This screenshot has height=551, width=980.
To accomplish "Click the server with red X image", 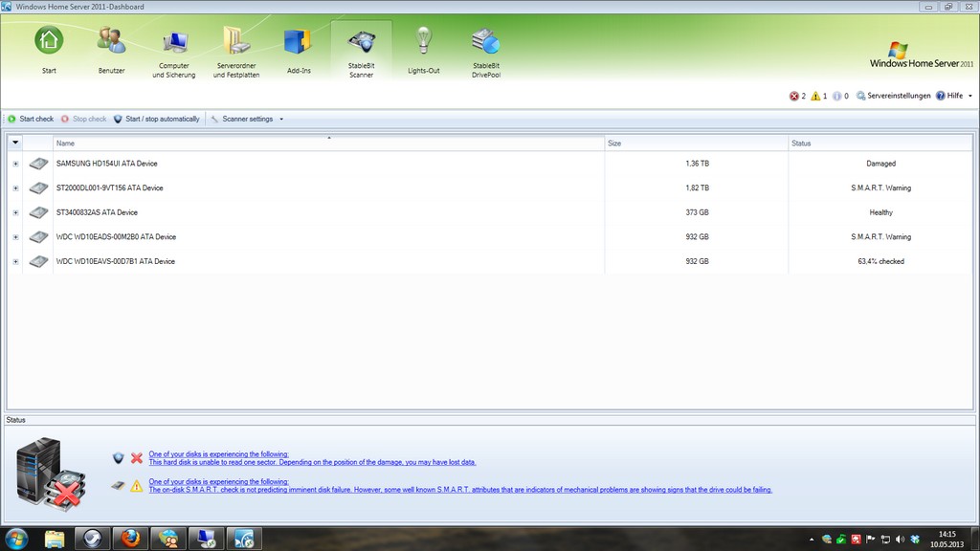I will (x=50, y=473).
